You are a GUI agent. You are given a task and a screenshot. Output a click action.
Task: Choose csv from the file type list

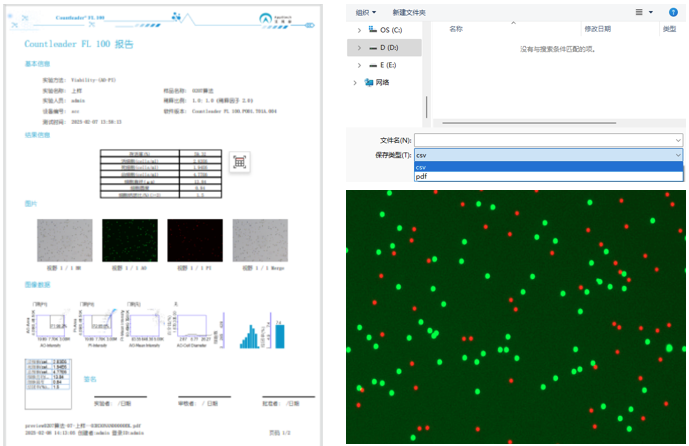[422, 166]
